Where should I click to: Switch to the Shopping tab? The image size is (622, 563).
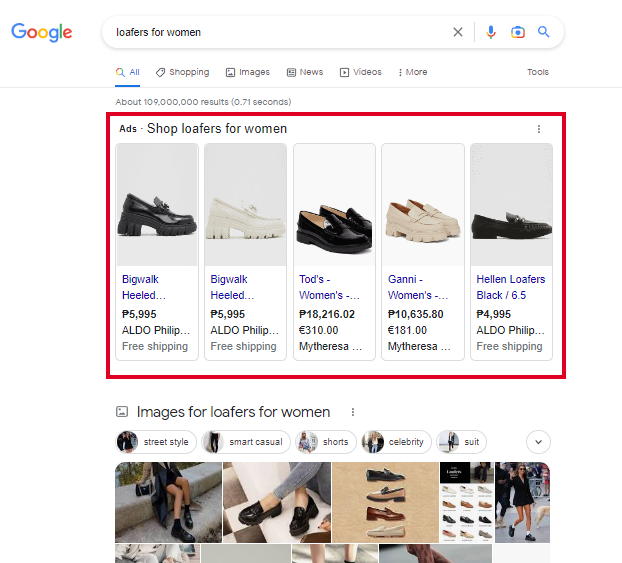click(182, 72)
